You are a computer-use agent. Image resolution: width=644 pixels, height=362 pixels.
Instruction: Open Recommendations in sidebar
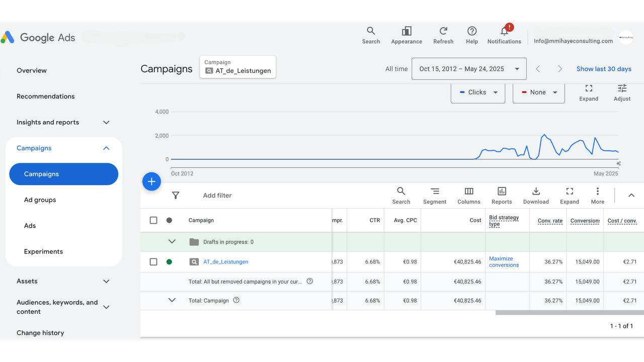click(x=46, y=97)
